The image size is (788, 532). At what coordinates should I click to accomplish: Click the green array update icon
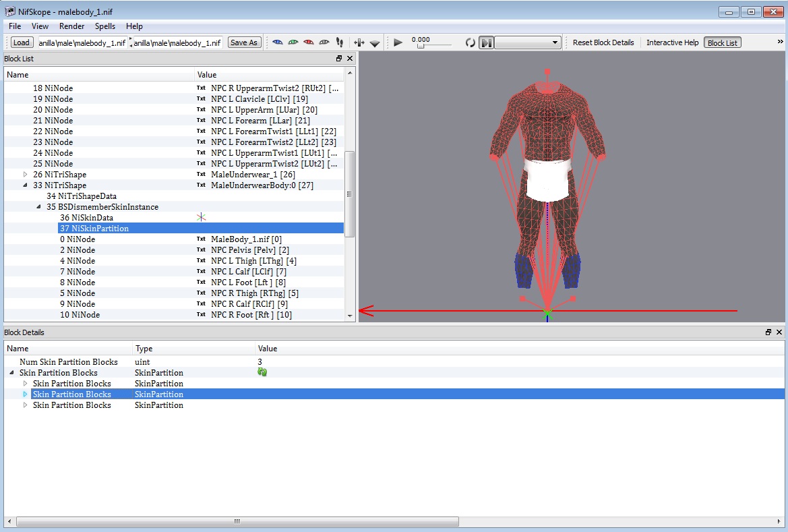tap(262, 373)
